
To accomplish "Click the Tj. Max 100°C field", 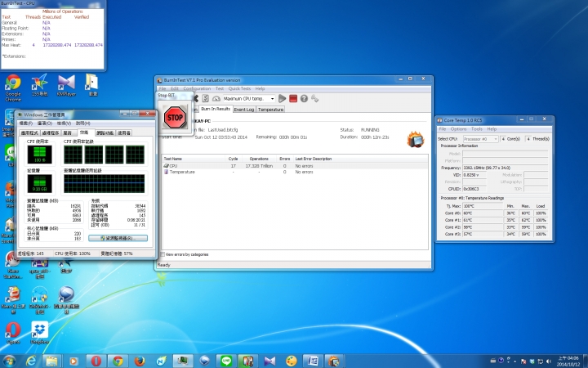I will (x=483, y=206).
